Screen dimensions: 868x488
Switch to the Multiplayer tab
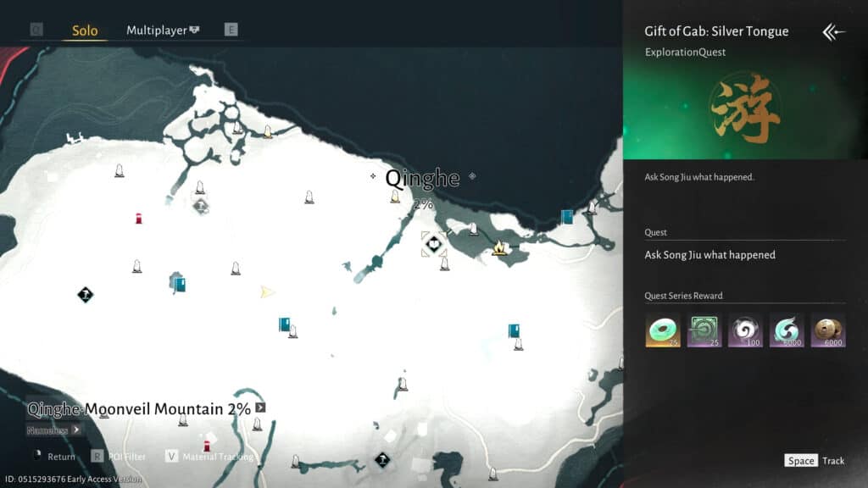click(163, 30)
